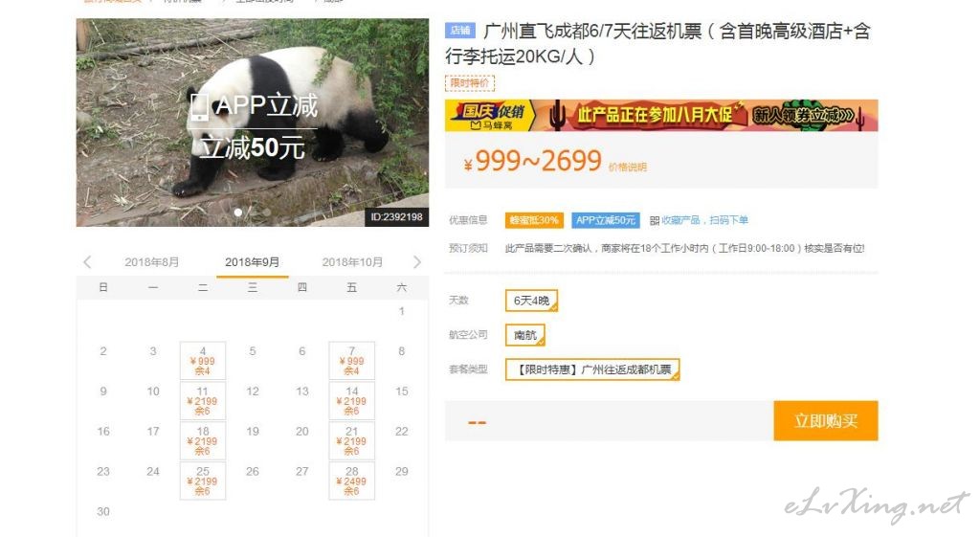Select the second carousel dot indicator
This screenshot has width=980, height=537.
(x=267, y=213)
